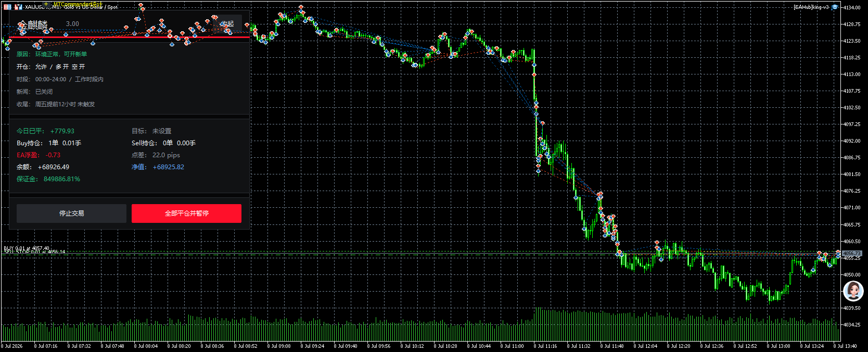This screenshot has width=868, height=352.
Task: Click the 4097.25 price scale label
Action: (852, 124)
